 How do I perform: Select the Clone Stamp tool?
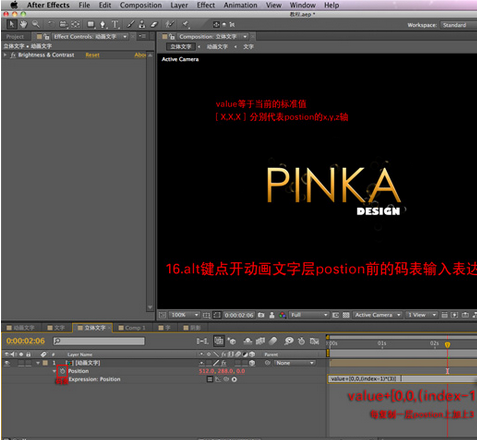coord(142,24)
